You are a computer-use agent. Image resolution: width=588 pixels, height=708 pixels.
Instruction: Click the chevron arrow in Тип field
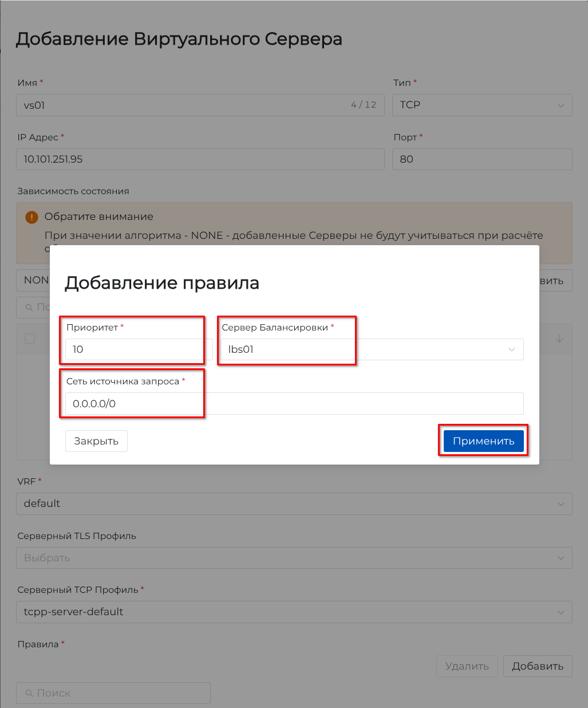pyautogui.click(x=561, y=105)
